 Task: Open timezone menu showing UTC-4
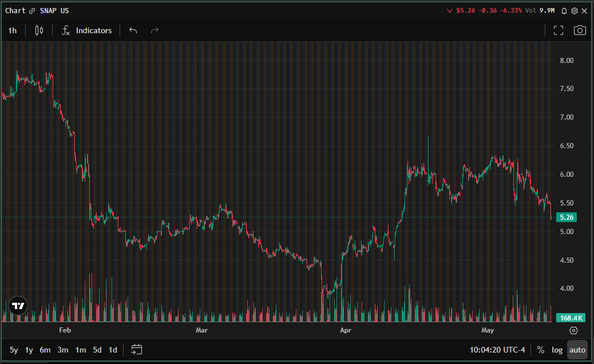click(497, 350)
